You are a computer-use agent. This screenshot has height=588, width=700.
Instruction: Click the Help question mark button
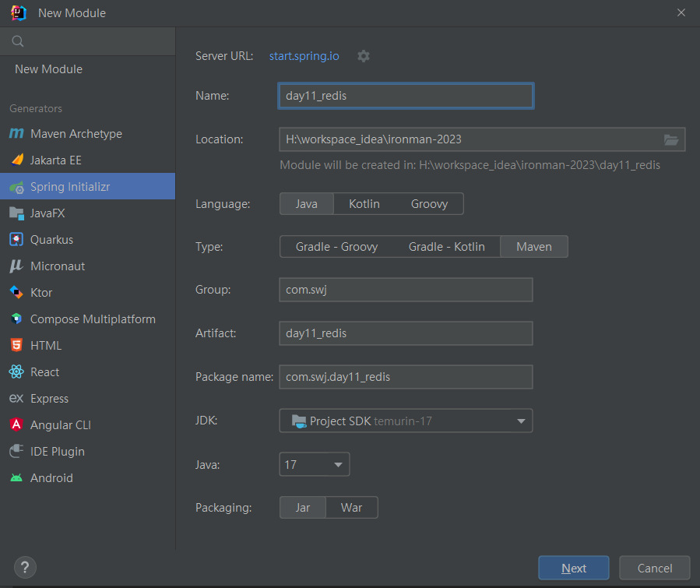point(26,568)
